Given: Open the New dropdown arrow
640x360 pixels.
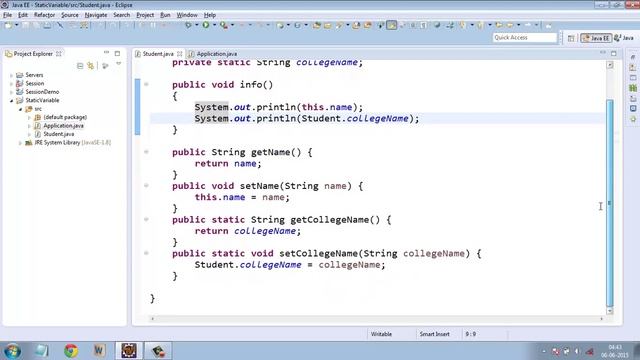Looking at the screenshot, I should [17, 25].
